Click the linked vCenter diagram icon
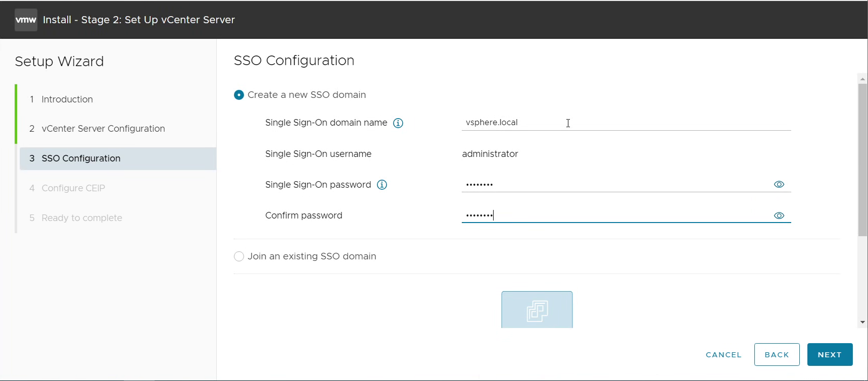 (537, 310)
